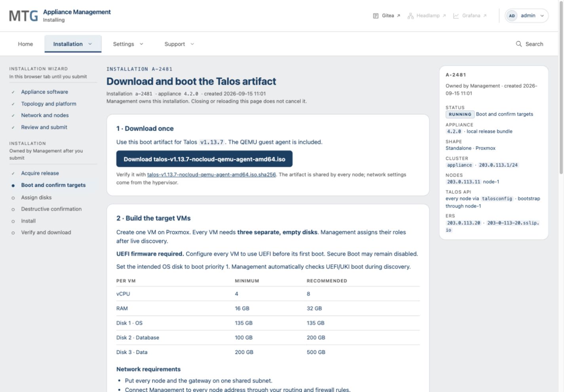This screenshot has height=392, width=564.
Task: Click the Gitea document icon
Action: click(x=376, y=16)
